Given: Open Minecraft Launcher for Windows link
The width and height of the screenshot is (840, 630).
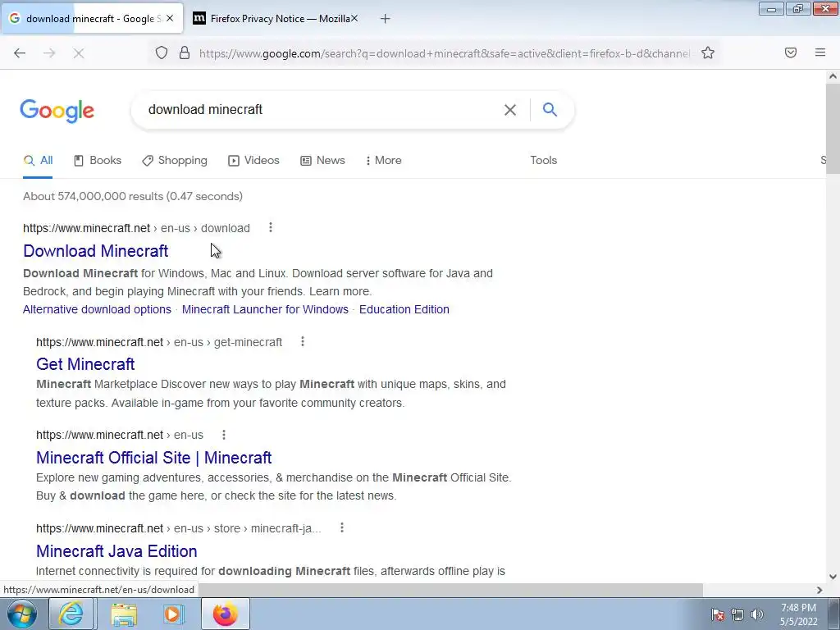Looking at the screenshot, I should [x=265, y=309].
